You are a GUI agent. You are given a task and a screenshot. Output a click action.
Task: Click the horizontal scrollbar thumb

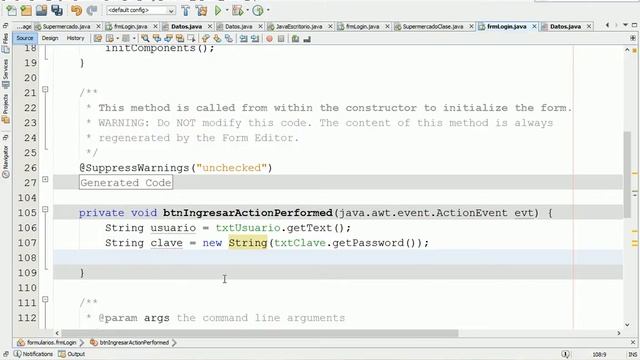click(x=260, y=333)
